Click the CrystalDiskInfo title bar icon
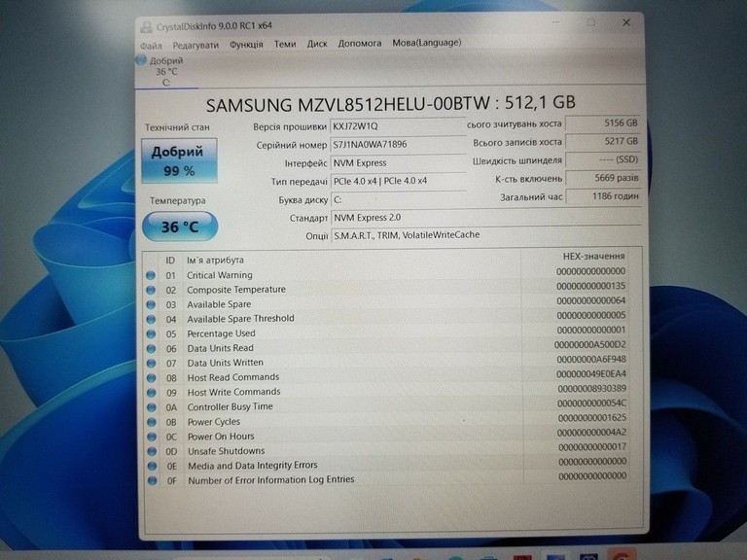 tap(147, 26)
